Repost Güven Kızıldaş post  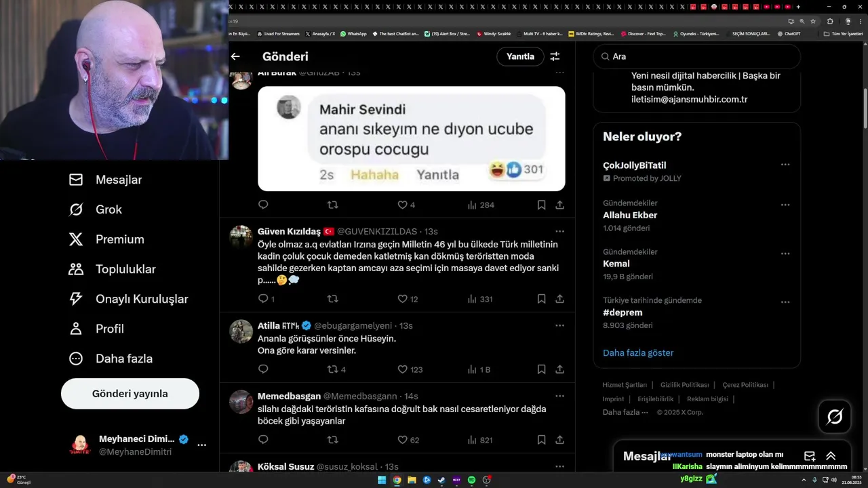[x=333, y=299]
